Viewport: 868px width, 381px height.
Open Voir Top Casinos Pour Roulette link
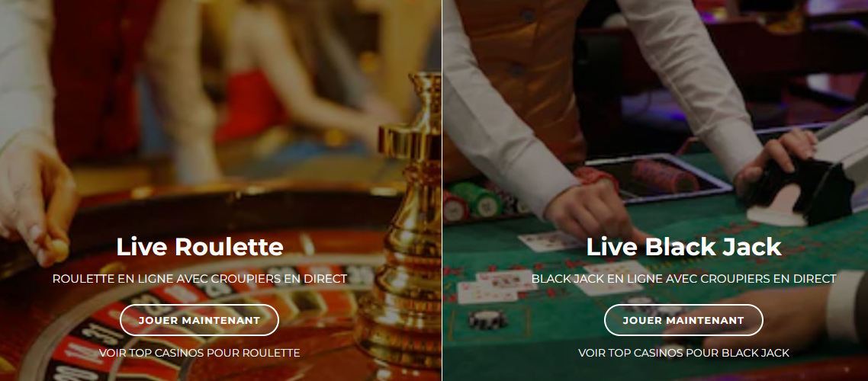[199, 353]
